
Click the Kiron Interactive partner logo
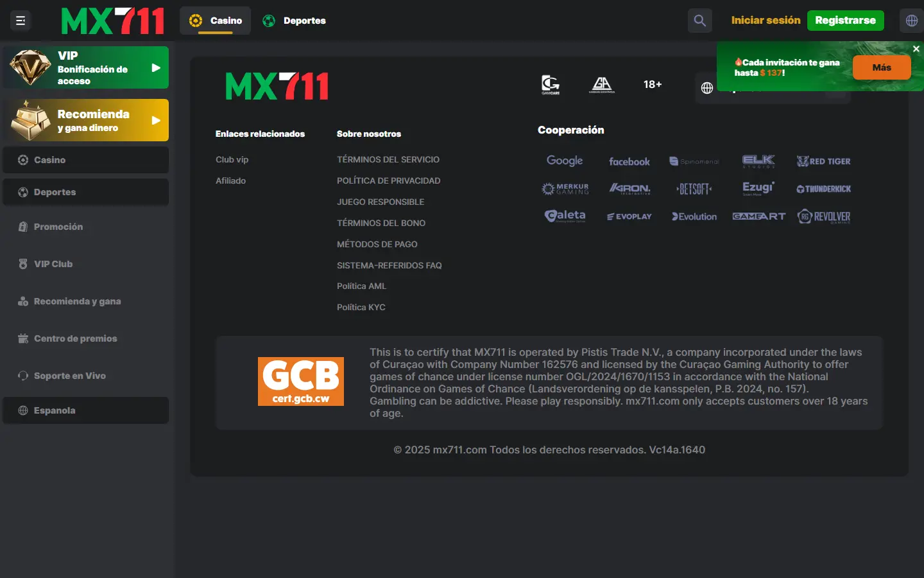(629, 189)
